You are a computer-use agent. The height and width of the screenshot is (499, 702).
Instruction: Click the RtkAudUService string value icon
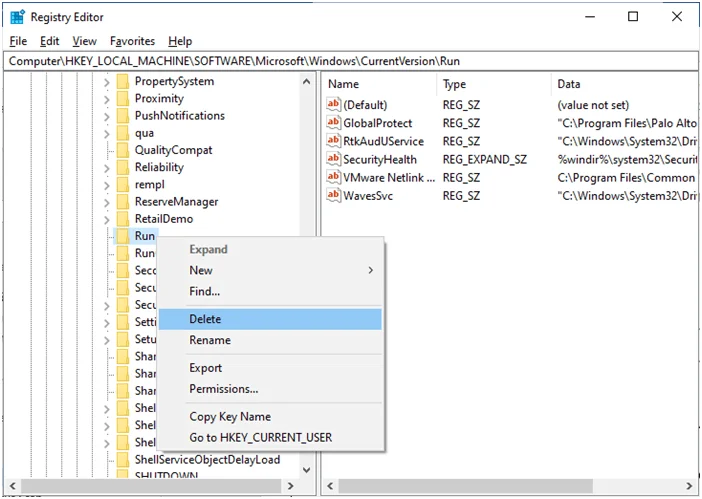coord(333,141)
